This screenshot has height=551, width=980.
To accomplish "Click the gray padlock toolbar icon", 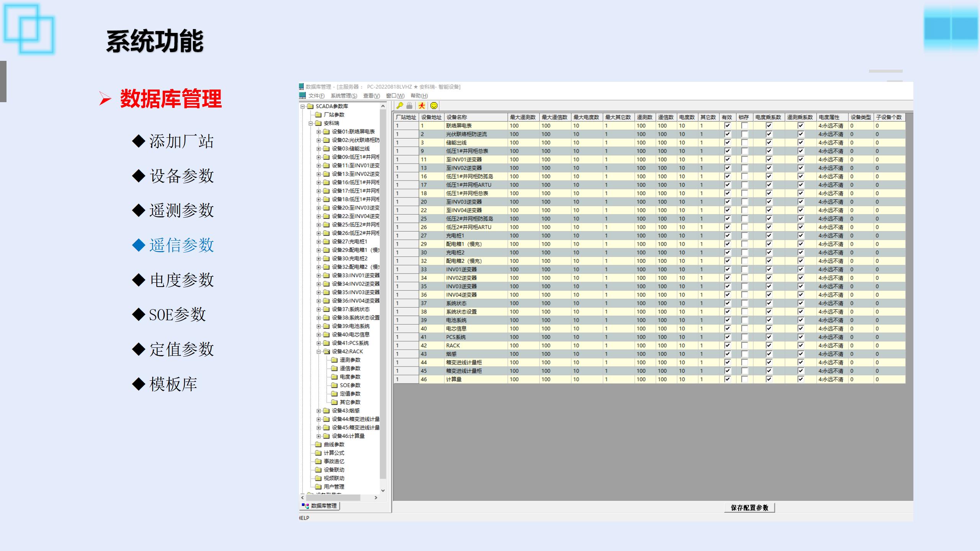I will 409,106.
